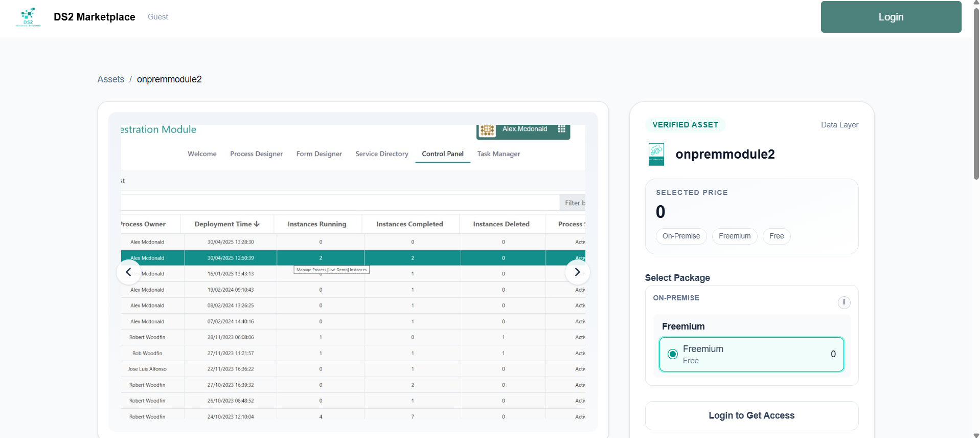Select the Freemium package radio button
The width and height of the screenshot is (980, 438).
click(673, 354)
